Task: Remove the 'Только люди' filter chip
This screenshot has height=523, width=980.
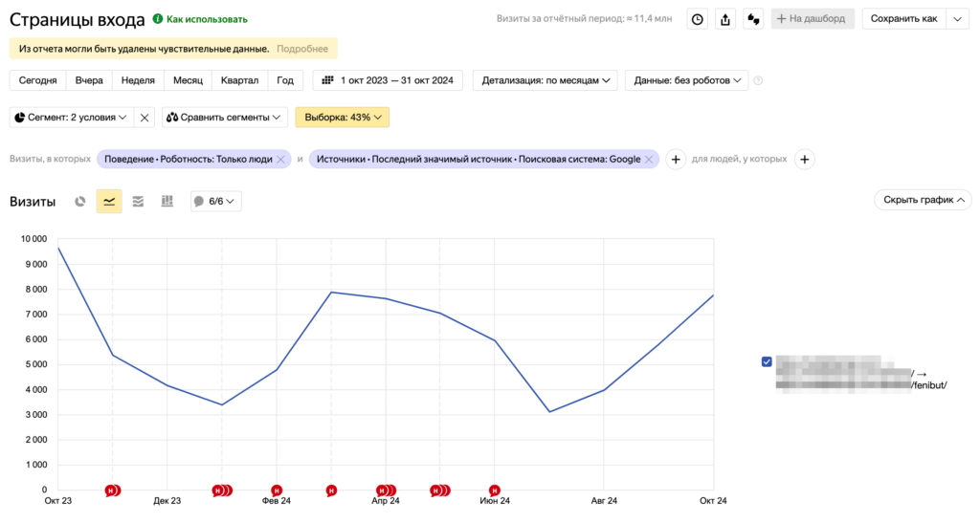Action: click(280, 160)
